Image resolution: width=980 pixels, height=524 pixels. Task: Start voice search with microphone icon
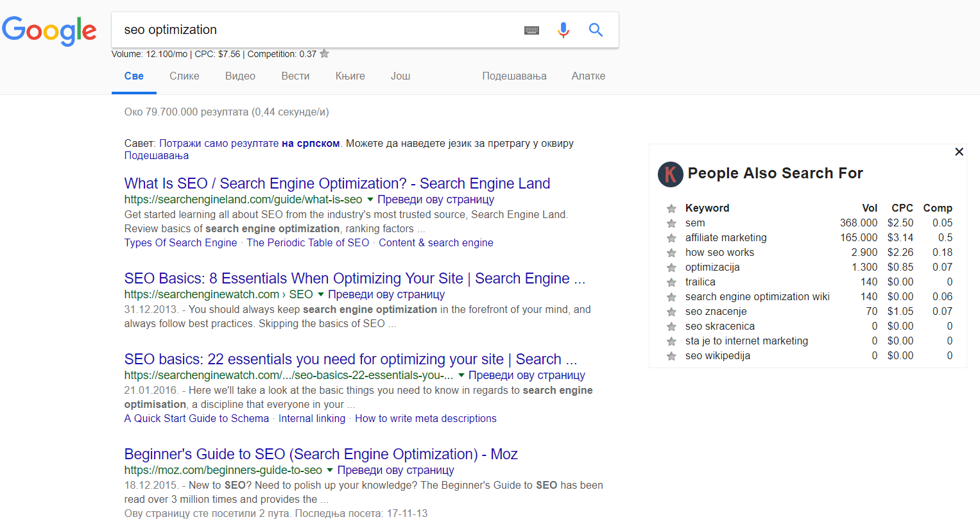[x=563, y=30]
